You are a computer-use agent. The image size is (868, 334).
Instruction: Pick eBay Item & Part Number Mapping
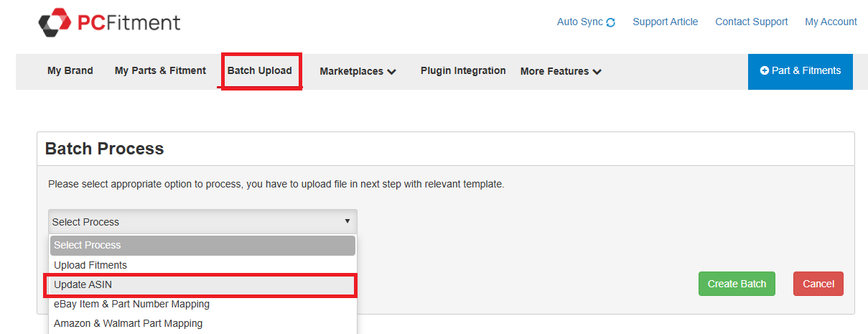pos(131,304)
